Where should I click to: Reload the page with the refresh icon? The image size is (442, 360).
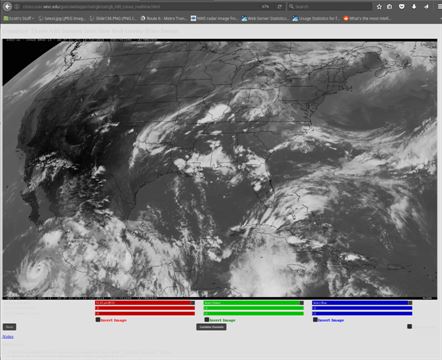tap(279, 6)
